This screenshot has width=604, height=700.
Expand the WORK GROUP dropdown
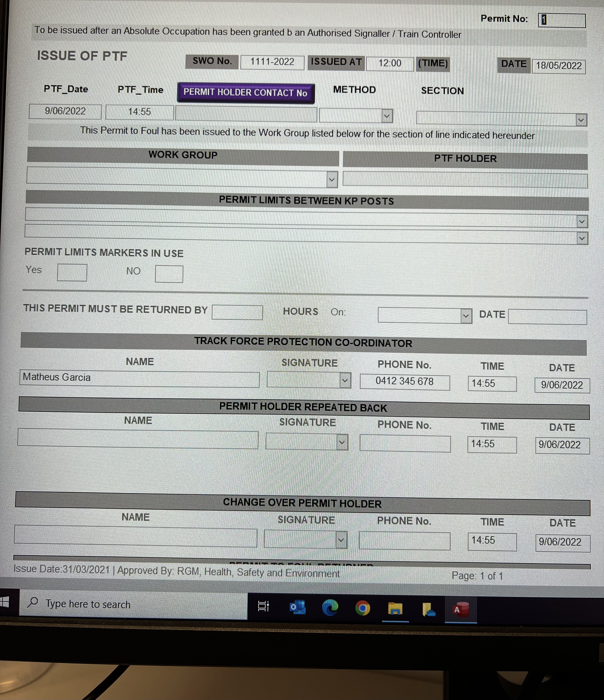tap(332, 179)
